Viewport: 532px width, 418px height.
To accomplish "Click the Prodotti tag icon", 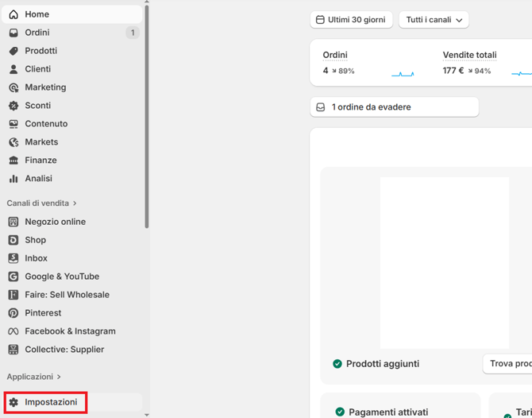I will click(13, 51).
